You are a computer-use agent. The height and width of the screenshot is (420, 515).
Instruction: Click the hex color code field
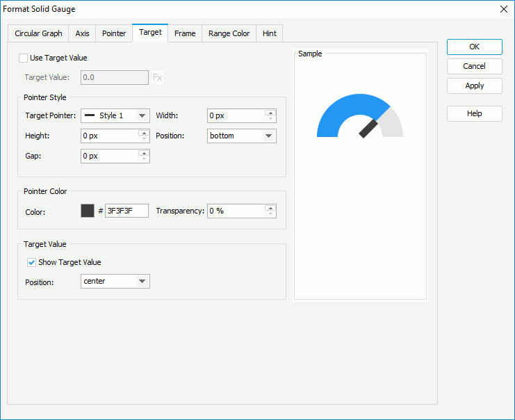[126, 211]
